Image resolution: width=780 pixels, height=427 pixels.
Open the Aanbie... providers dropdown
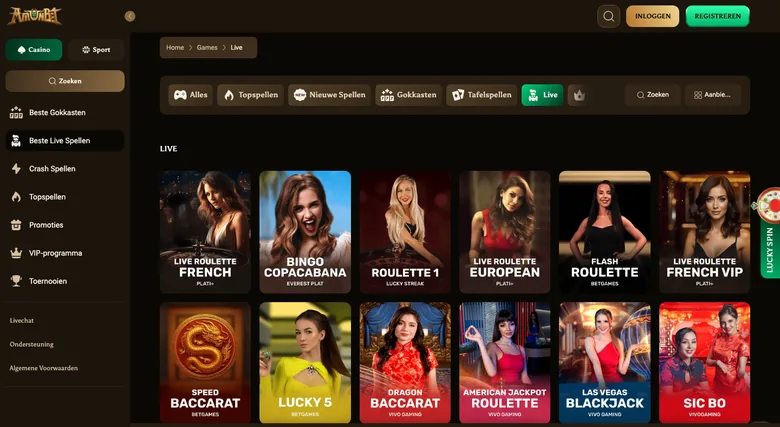point(713,95)
